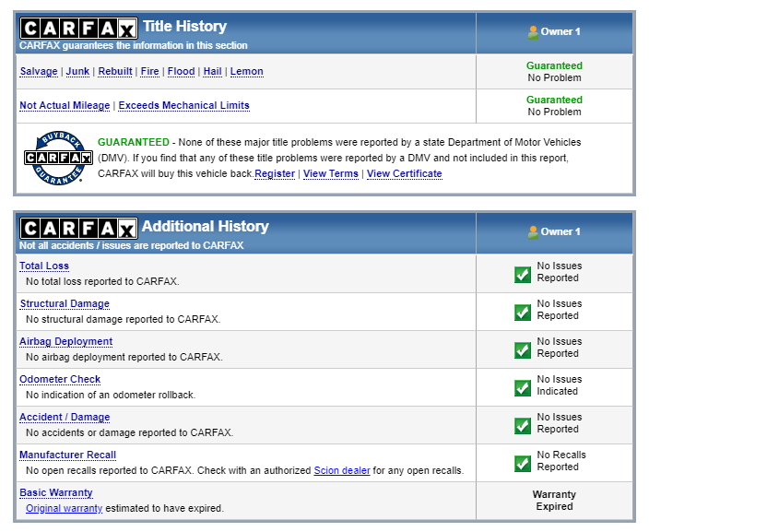Click 'No accidents or damage reported to CARFAX.' text
This screenshot has width=767, height=532.
tap(130, 432)
